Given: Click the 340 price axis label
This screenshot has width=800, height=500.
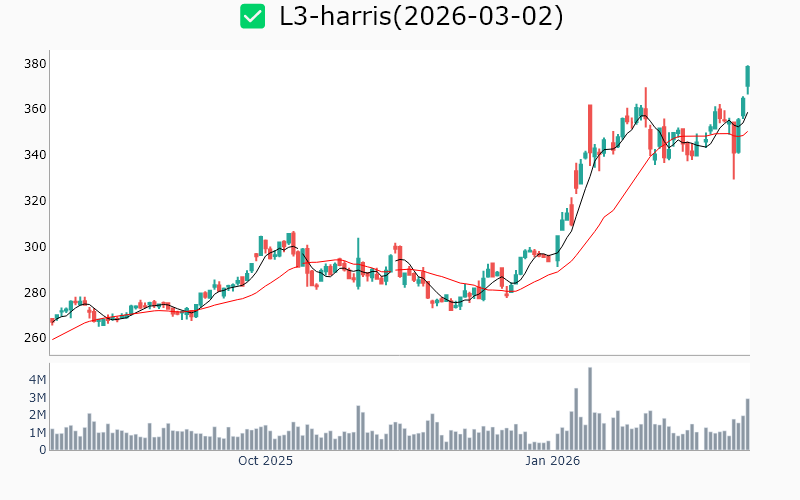Looking at the screenshot, I should click(36, 155).
